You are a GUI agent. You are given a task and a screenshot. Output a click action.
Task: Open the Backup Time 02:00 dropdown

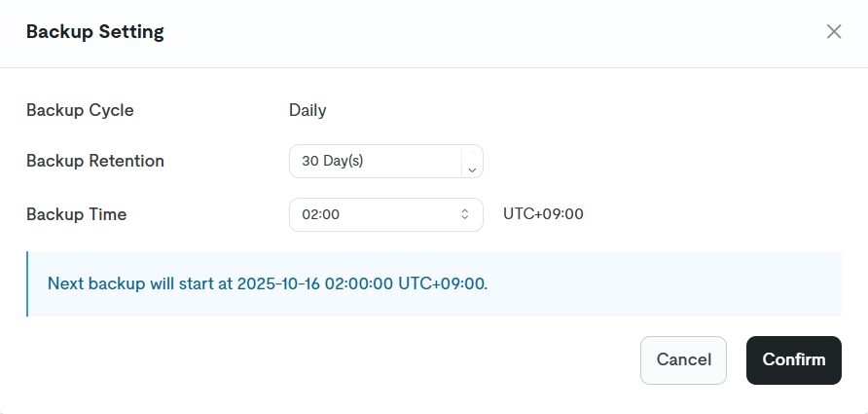pos(385,214)
